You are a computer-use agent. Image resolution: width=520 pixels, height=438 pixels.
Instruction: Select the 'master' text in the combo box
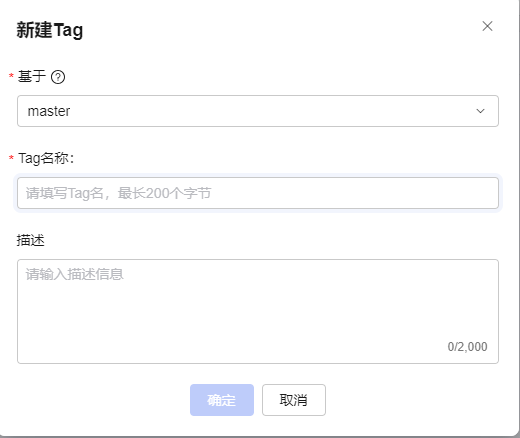click(49, 111)
